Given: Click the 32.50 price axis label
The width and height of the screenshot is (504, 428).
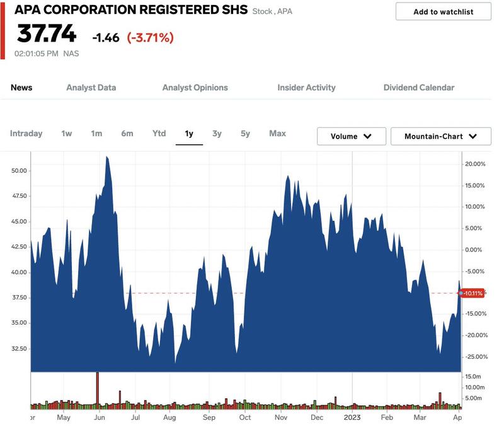Looking at the screenshot, I should point(19,349).
